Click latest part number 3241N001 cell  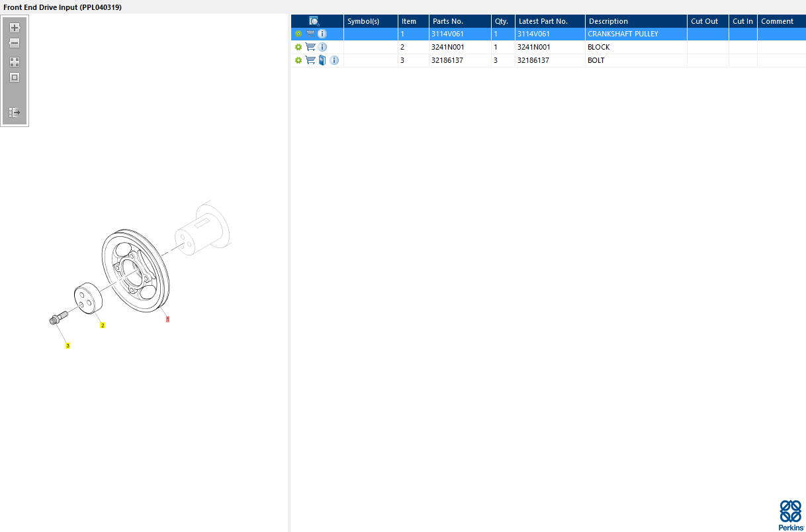[550, 47]
